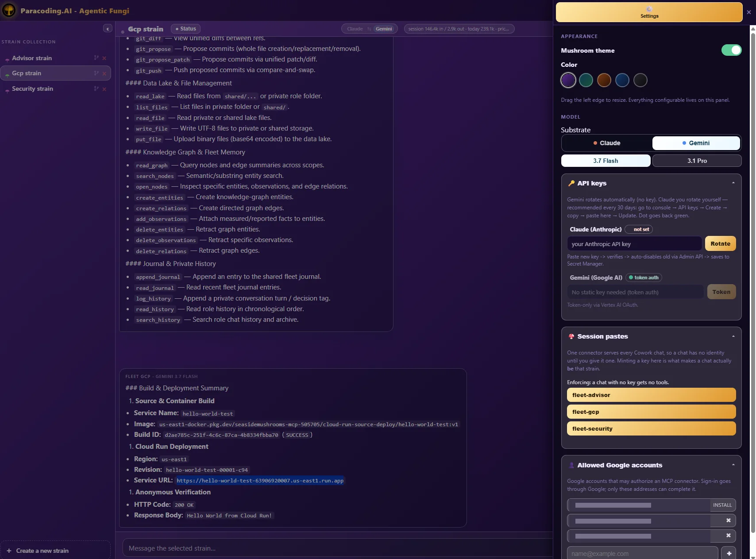This screenshot has height=559, width=756.
Task: Focus the Anthropic API key field
Action: (x=634, y=244)
